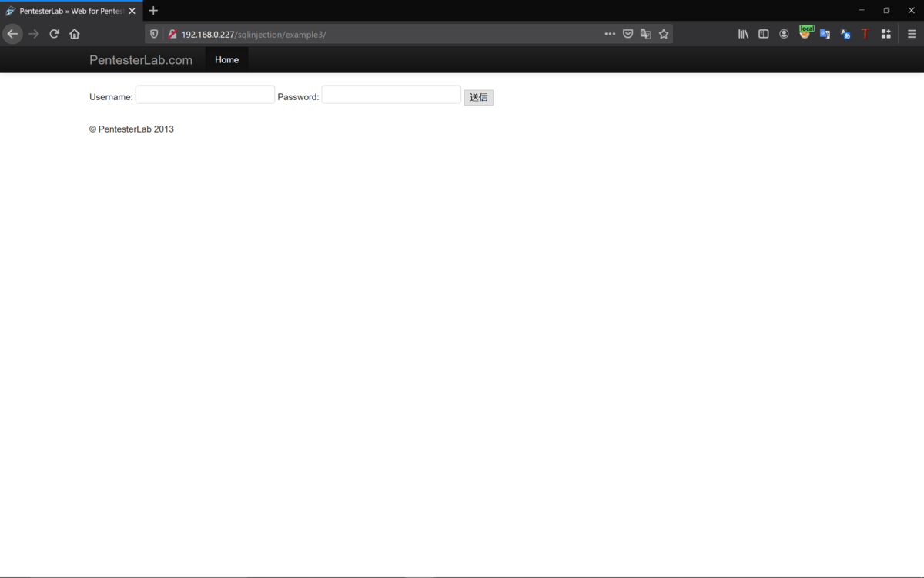This screenshot has height=578, width=924.
Task: Open the Firefox account icon
Action: (784, 34)
